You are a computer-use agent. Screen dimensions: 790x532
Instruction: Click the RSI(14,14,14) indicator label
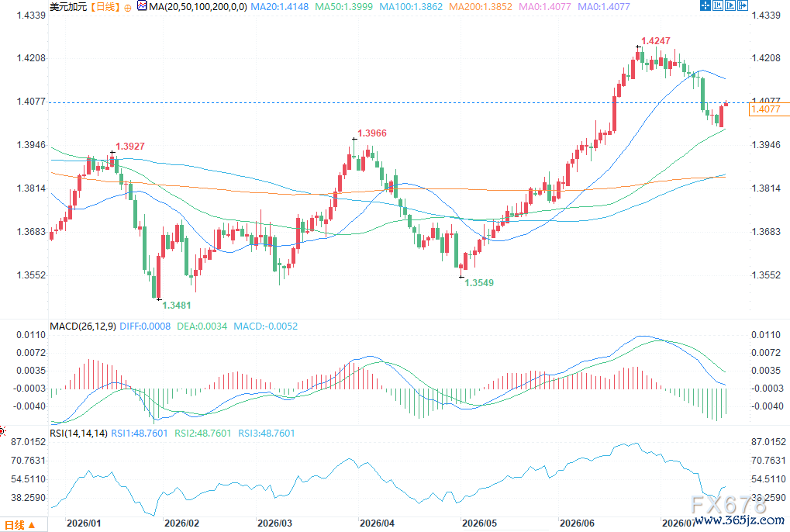tap(78, 433)
